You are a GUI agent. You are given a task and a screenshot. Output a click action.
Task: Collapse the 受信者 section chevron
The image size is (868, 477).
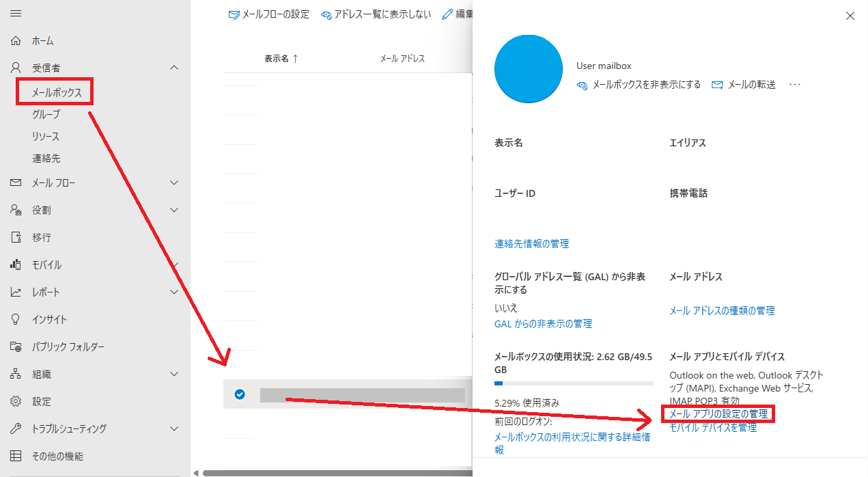tap(174, 68)
